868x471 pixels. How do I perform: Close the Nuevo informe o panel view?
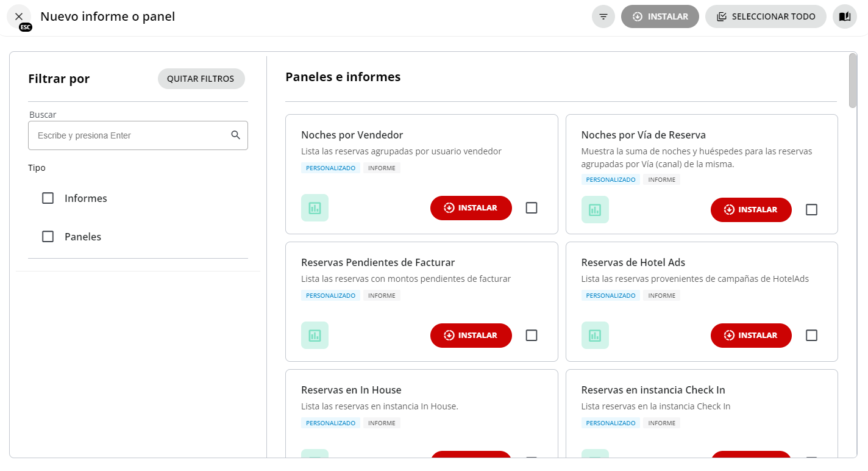pyautogui.click(x=18, y=16)
